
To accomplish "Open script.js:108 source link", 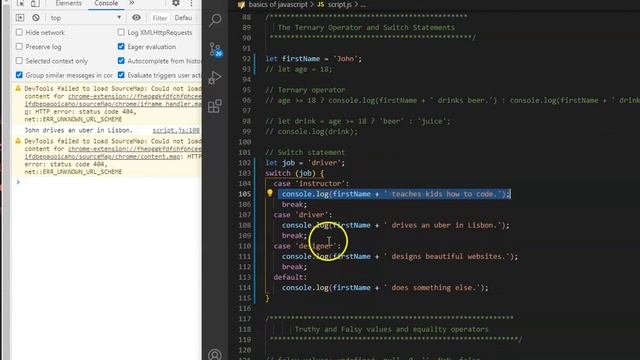I will pos(176,130).
